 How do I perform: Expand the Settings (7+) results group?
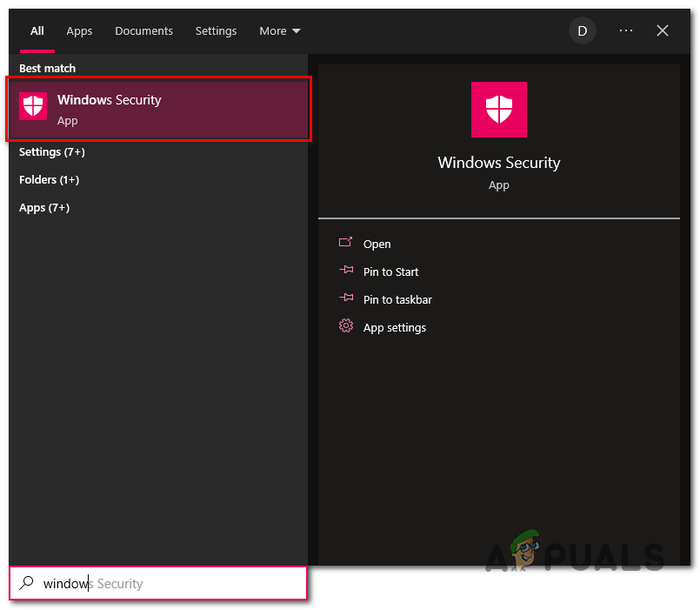tap(52, 152)
